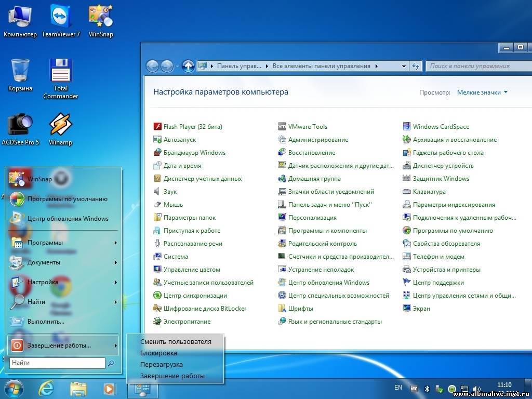This screenshot has height=399, width=532.
Task: Click the Защитник Windows icon
Action: 406,179
